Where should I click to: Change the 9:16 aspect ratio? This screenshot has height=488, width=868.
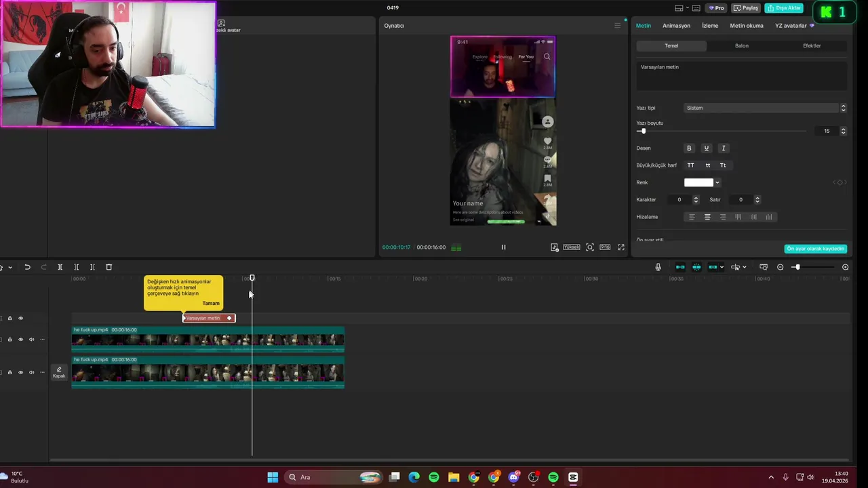point(605,247)
